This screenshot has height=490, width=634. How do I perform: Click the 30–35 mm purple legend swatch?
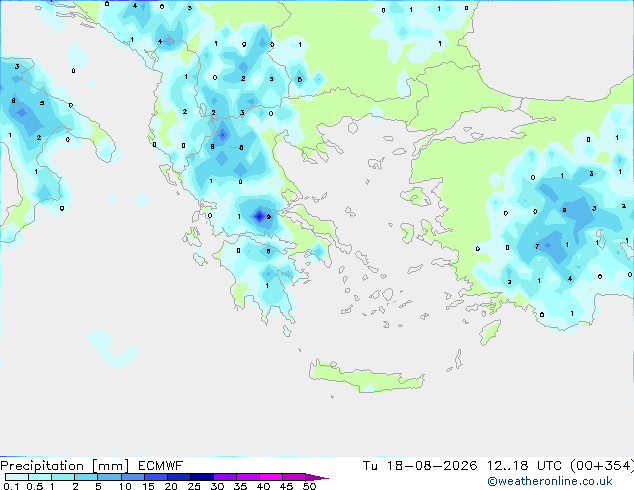[225, 477]
